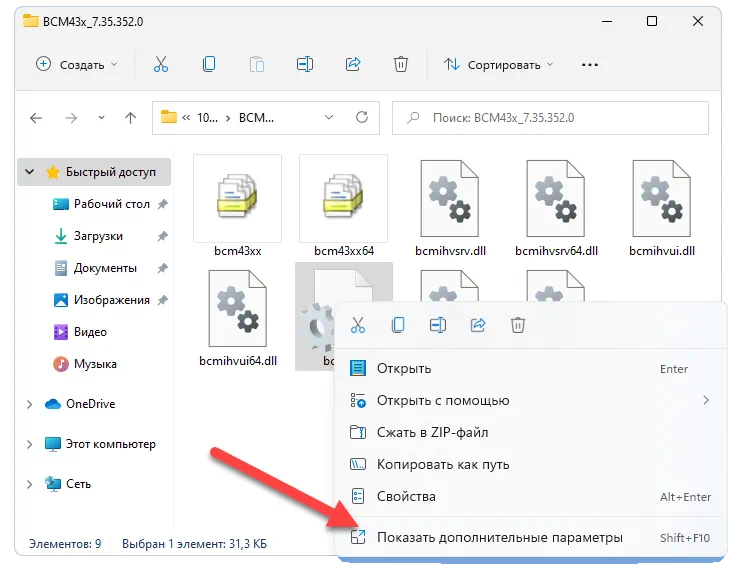Image resolution: width=739 pixels, height=568 pixels.
Task: Select the bcm43xx setup information file
Action: 238,206
